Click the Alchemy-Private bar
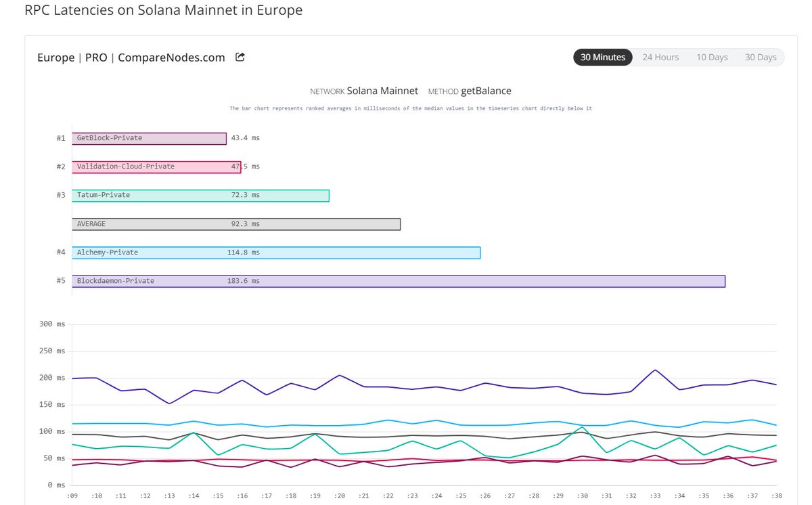Image resolution: width=812 pixels, height=505 pixels. tap(276, 252)
